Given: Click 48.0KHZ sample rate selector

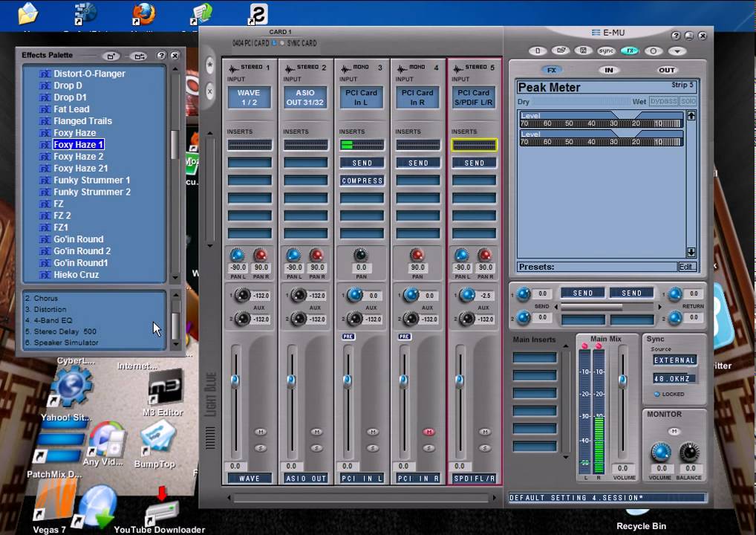Looking at the screenshot, I should click(x=674, y=379).
